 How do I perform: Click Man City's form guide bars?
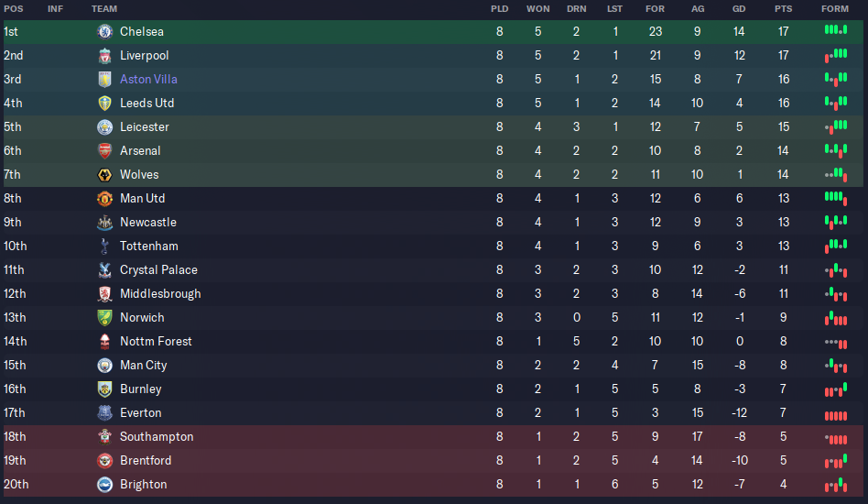point(836,365)
